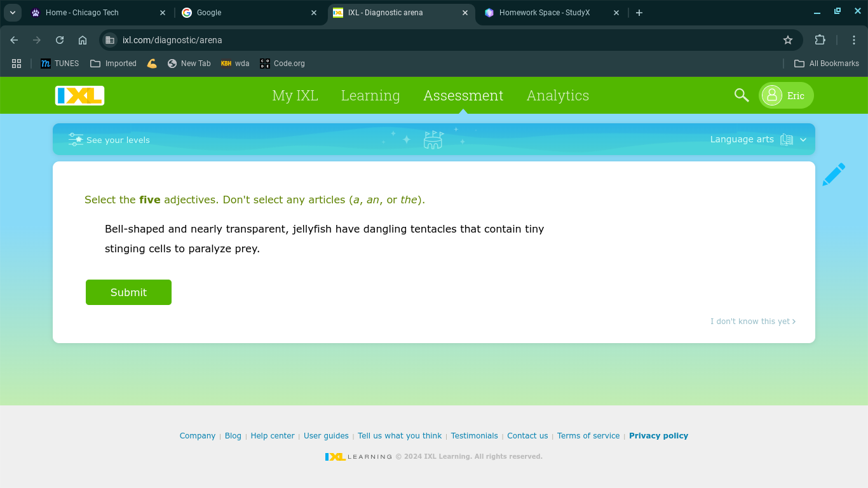Open the User guides footer link
This screenshot has height=488, width=868.
[326, 436]
